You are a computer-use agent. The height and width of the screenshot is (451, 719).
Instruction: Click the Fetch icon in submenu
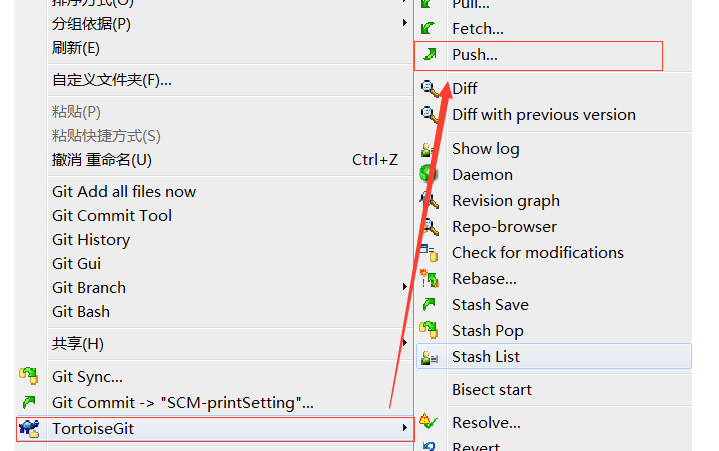[x=429, y=29]
